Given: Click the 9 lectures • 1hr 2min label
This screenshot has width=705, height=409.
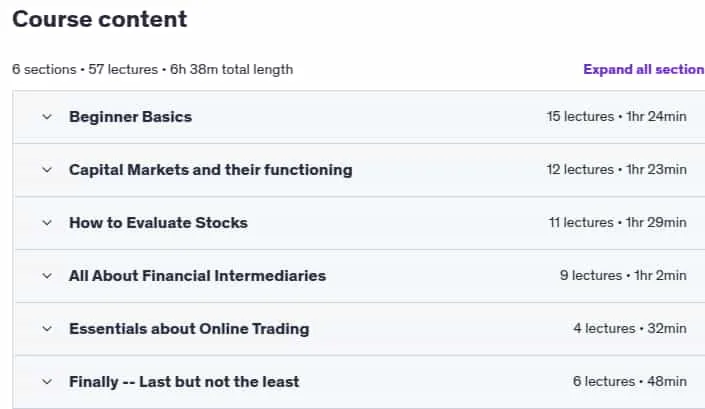Looking at the screenshot, I should [x=623, y=276].
